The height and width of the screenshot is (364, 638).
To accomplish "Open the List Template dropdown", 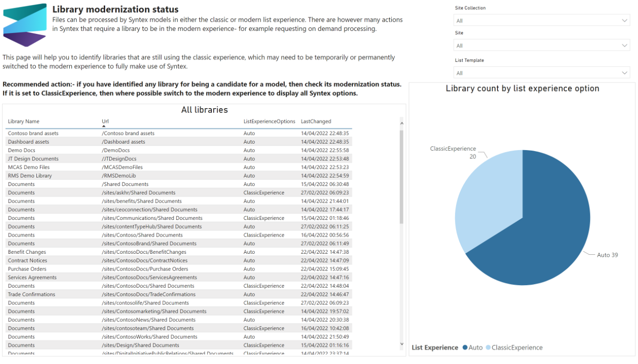I will coord(542,73).
